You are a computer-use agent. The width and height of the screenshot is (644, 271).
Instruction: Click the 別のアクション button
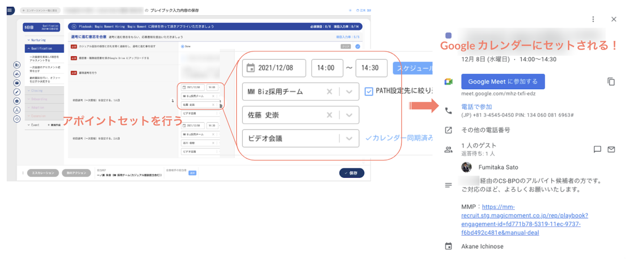77,173
